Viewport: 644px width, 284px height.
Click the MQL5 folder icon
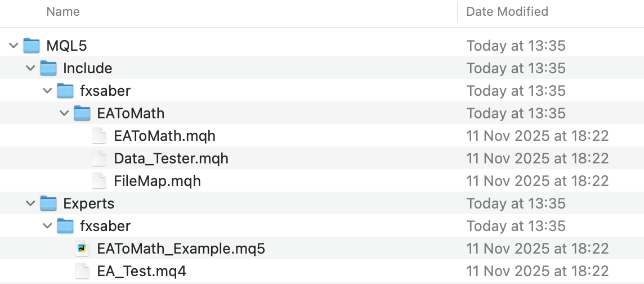32,46
